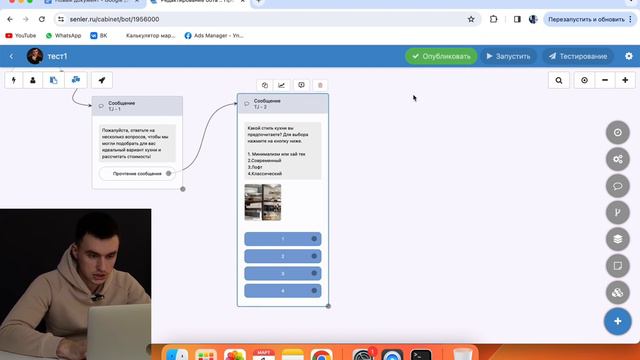Center the canvas view with target icon

(584, 80)
